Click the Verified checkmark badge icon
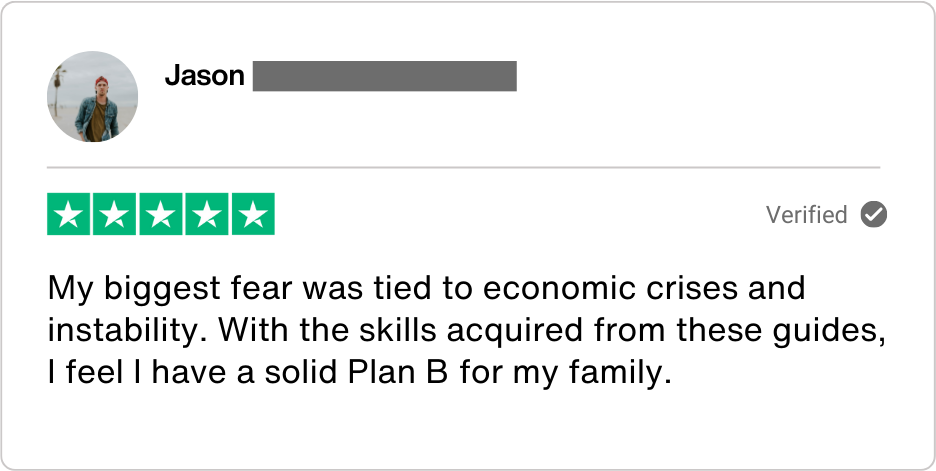 tap(874, 214)
